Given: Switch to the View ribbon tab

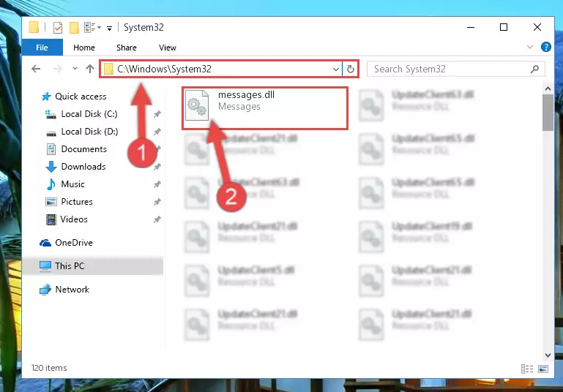Looking at the screenshot, I should [x=168, y=48].
